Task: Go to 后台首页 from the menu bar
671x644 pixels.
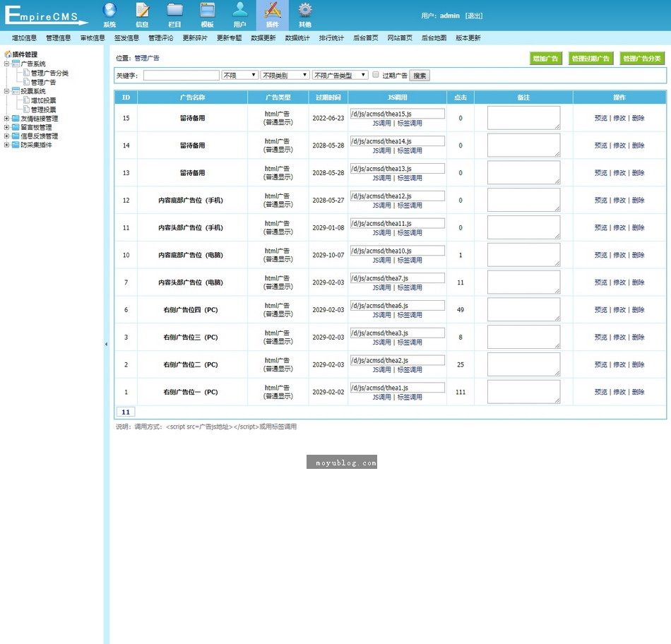Action: point(366,38)
